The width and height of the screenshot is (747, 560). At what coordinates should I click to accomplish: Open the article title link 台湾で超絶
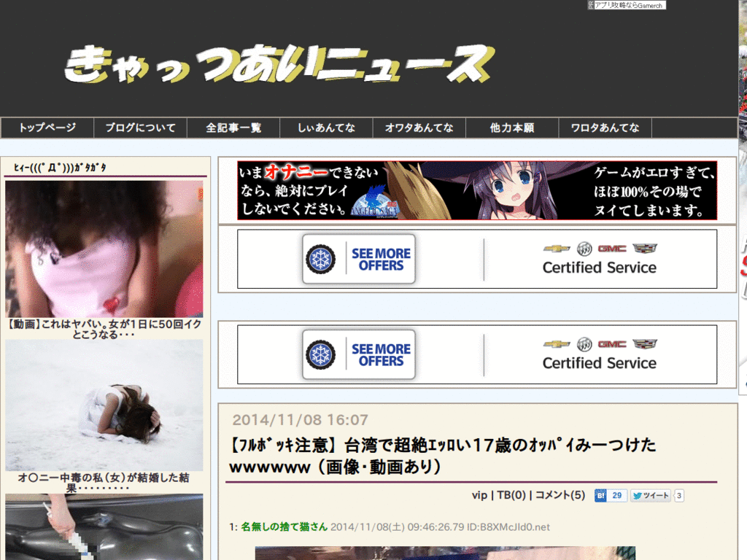tap(443, 455)
